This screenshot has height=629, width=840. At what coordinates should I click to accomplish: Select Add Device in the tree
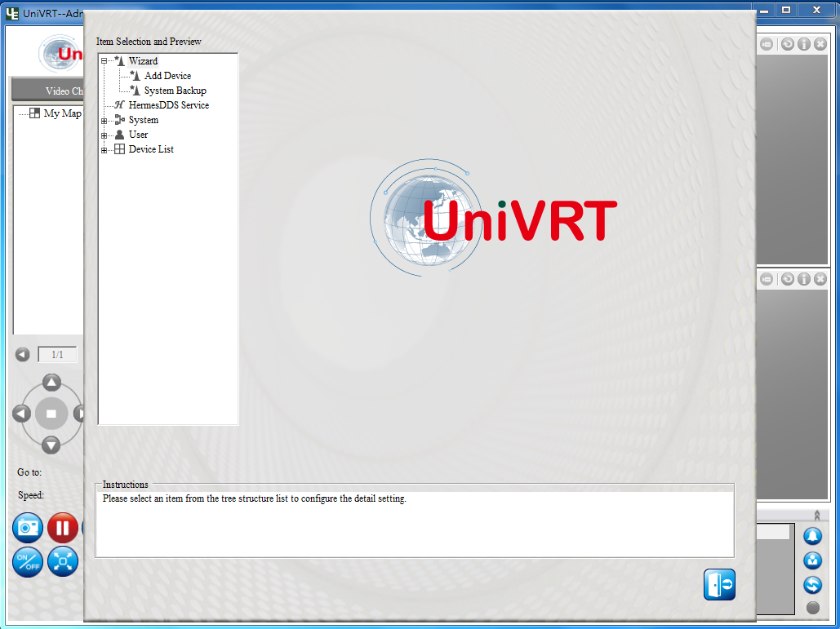tap(167, 76)
